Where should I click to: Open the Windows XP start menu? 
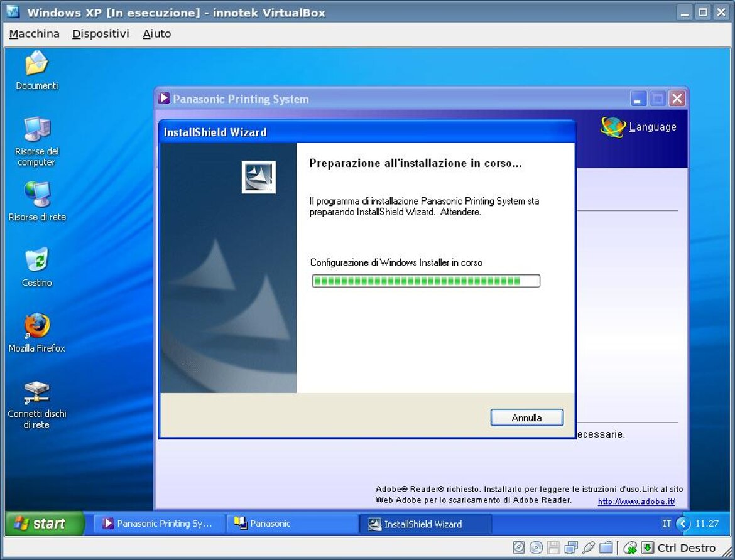point(44,524)
